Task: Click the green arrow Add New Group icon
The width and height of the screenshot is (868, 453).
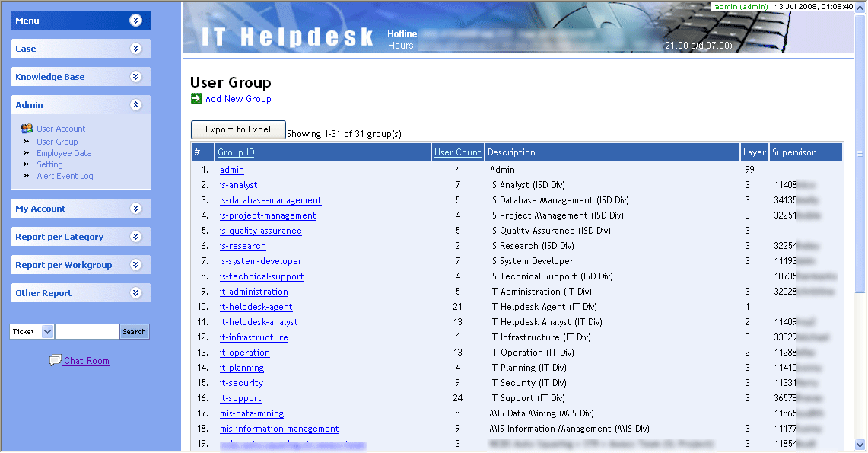Action: (196, 98)
